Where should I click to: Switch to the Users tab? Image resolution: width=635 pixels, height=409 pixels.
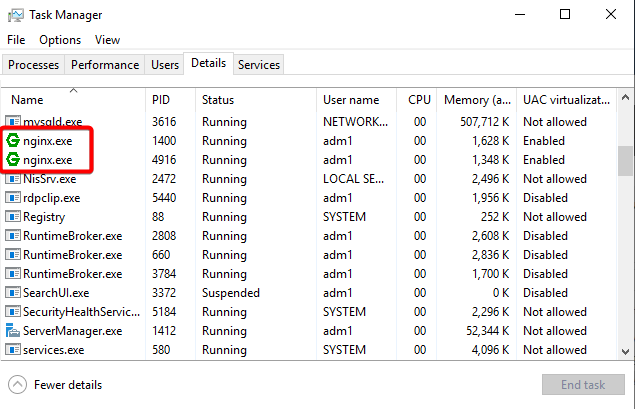point(165,65)
